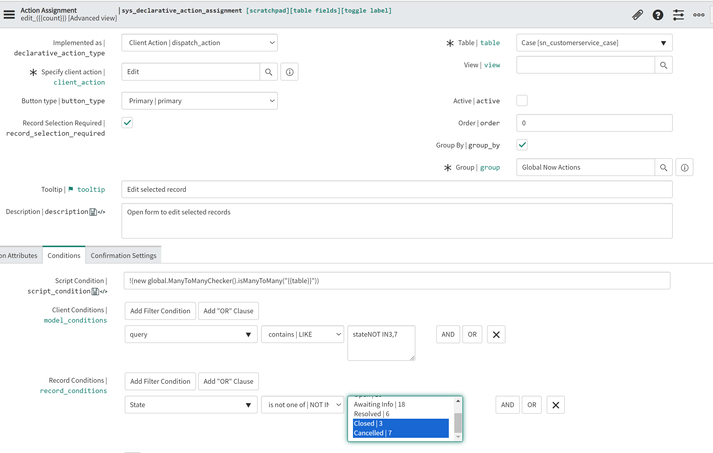Image resolution: width=713 pixels, height=453 pixels.
Task: Click the green group field name link
Action: pyautogui.click(x=490, y=167)
